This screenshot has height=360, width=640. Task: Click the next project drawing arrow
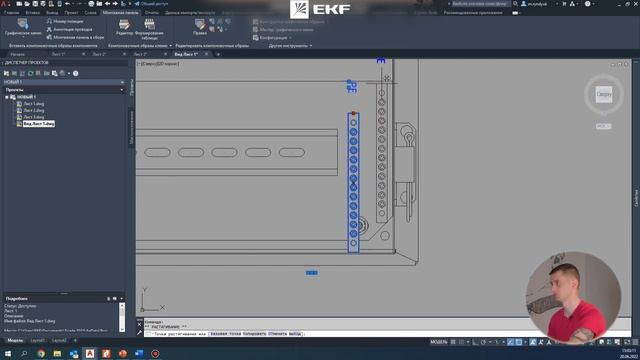click(115, 4)
